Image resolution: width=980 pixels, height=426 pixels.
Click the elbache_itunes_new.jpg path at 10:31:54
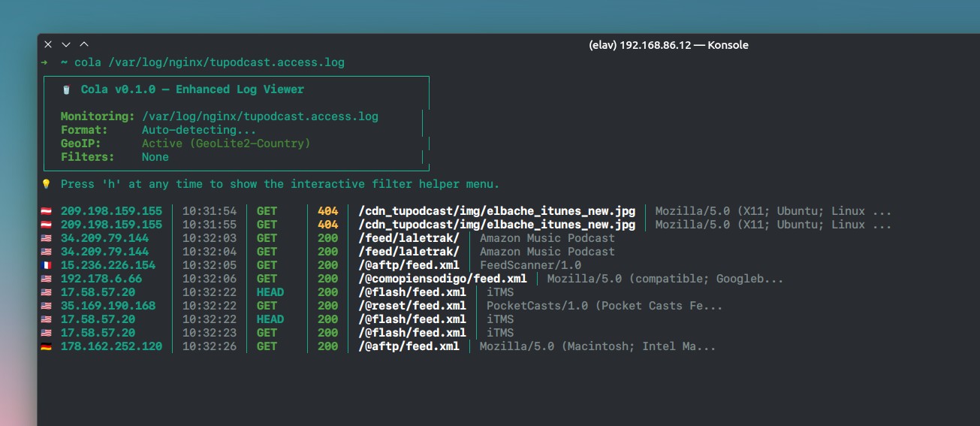point(497,211)
